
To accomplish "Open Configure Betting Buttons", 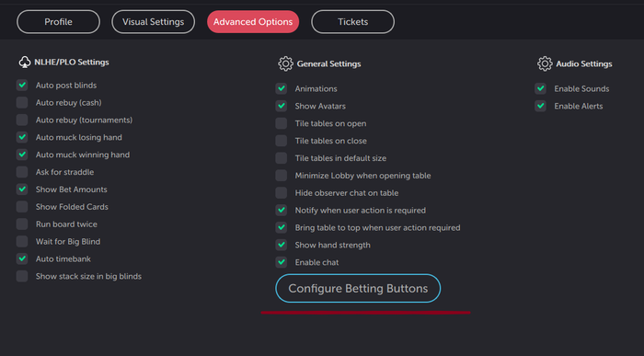I will [x=358, y=288].
